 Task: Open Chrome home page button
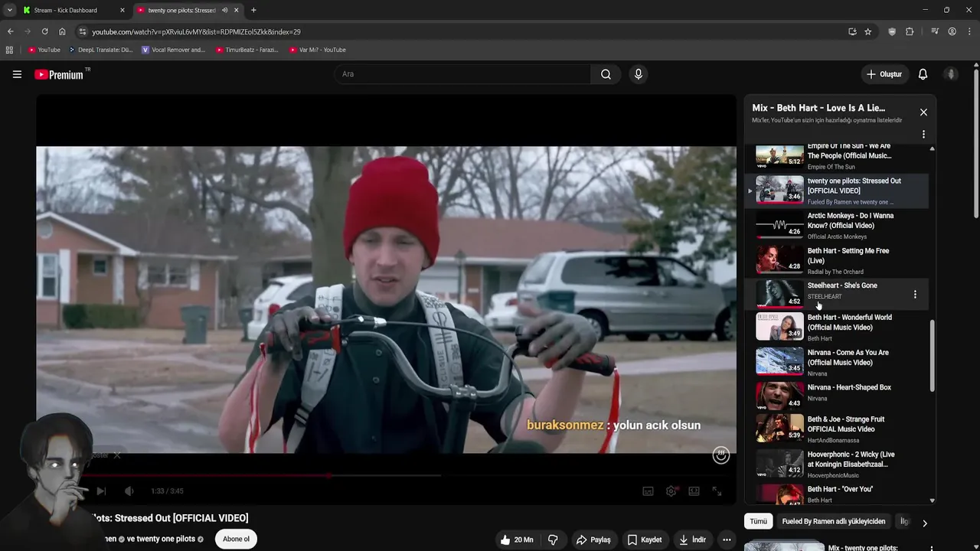click(62, 31)
